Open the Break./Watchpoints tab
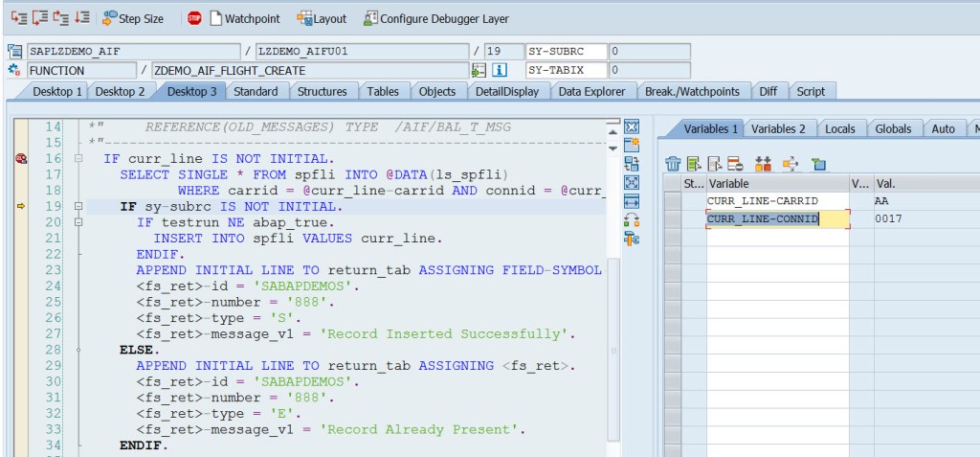This screenshot has width=980, height=457. coord(692,91)
